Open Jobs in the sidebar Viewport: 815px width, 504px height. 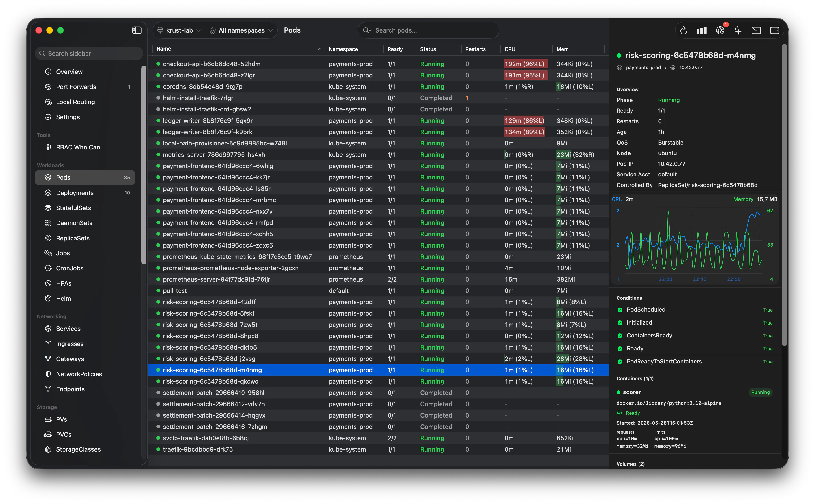click(85, 253)
